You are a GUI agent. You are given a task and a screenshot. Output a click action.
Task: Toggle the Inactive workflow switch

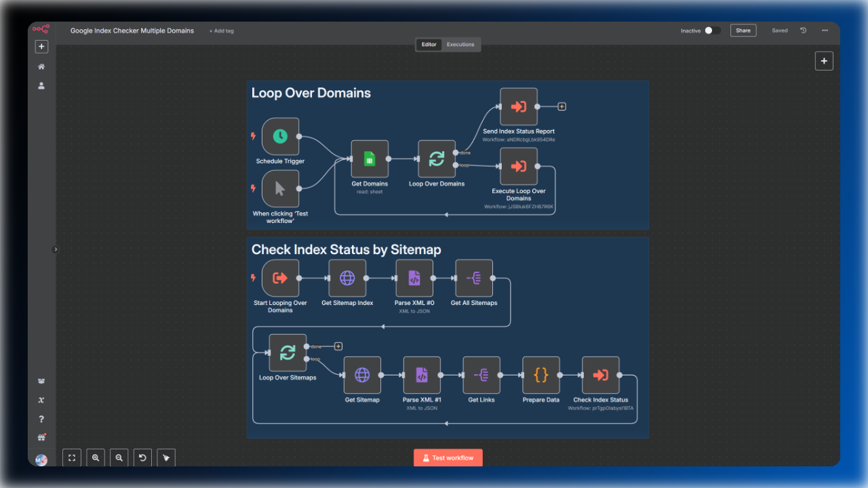point(712,30)
